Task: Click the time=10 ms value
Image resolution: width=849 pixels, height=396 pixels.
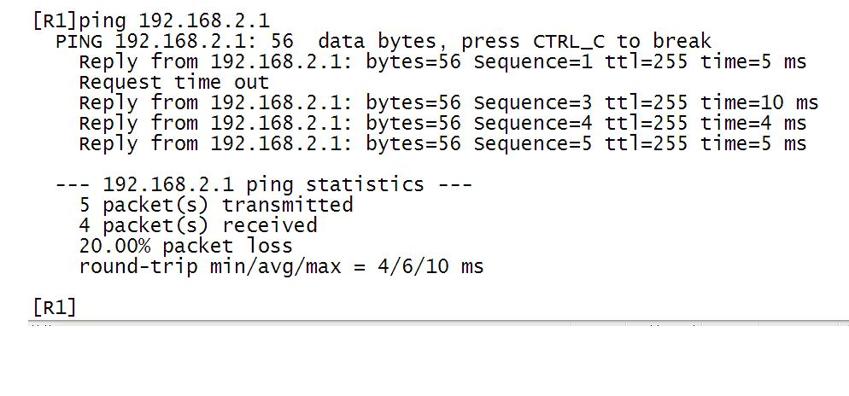Action: point(759,103)
